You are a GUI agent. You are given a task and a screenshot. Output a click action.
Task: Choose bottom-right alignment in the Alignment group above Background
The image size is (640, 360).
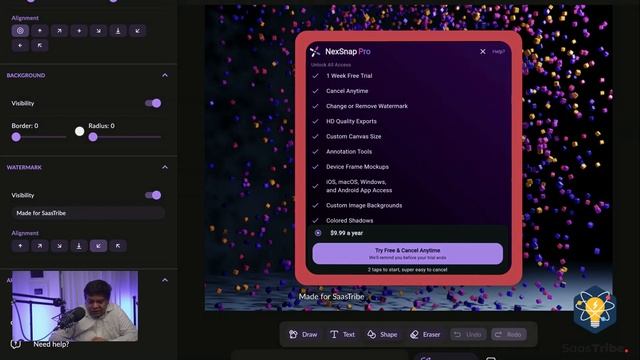98,31
